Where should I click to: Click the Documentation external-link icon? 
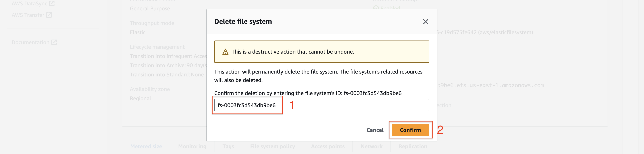[54, 42]
